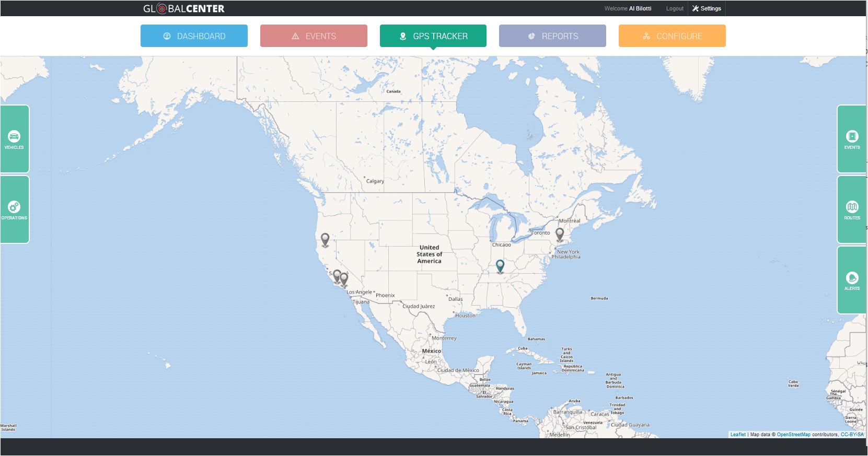Click the Settings wrench icon

(696, 8)
